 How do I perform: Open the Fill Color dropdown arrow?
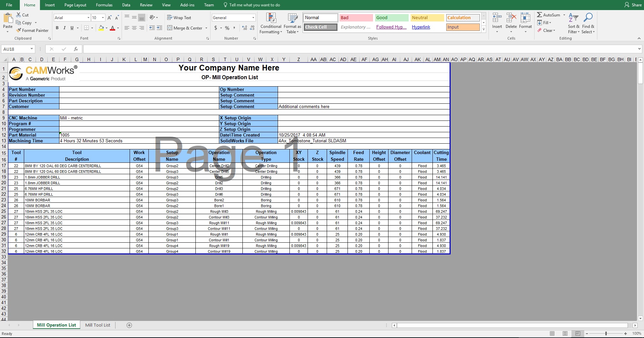click(x=106, y=28)
